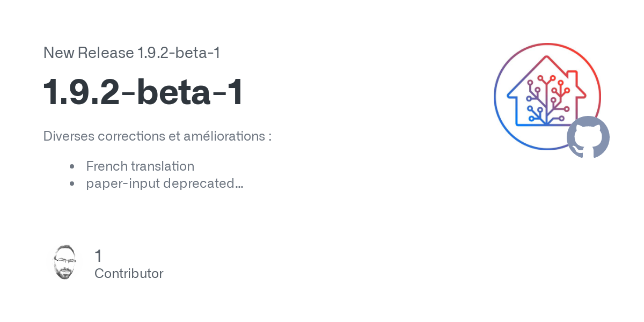Image resolution: width=644 pixels, height=322 pixels.
Task: Click the word Release in the subtitle
Action: [106, 53]
